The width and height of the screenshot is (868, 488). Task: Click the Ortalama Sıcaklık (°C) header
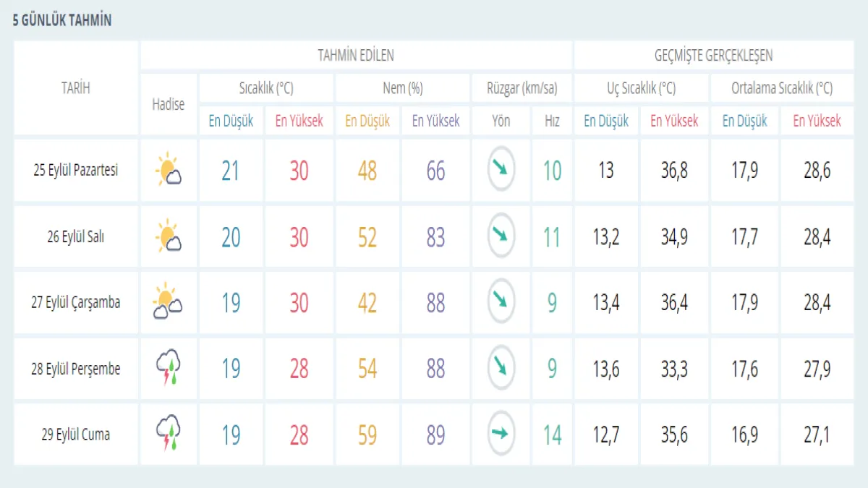pos(782,88)
